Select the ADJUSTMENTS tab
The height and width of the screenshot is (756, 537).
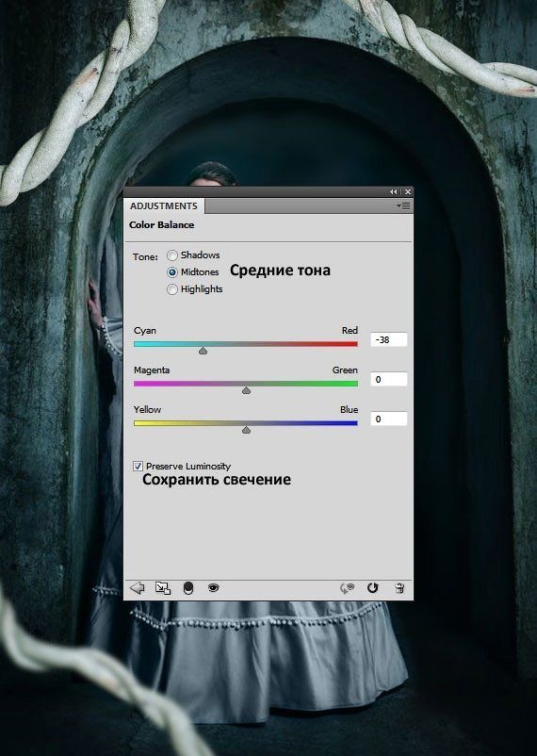(x=164, y=205)
